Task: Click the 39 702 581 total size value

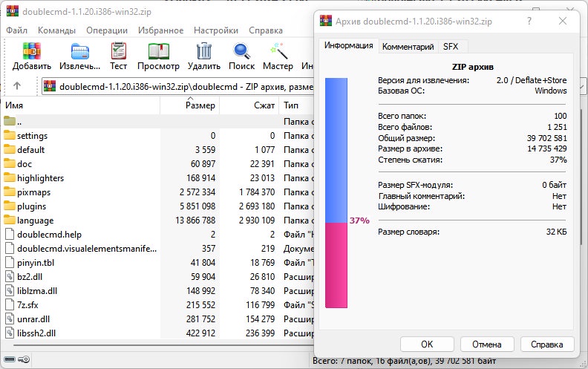Action: 546,138
